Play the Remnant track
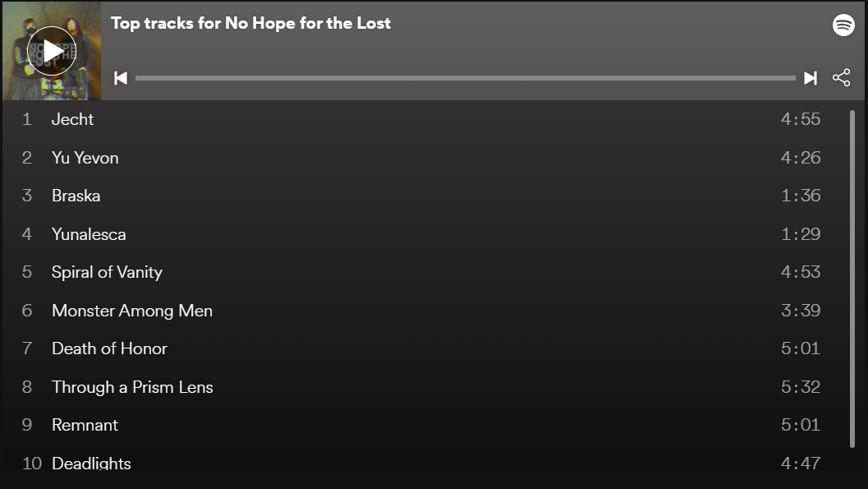Image resolution: width=868 pixels, height=489 pixels. [85, 425]
